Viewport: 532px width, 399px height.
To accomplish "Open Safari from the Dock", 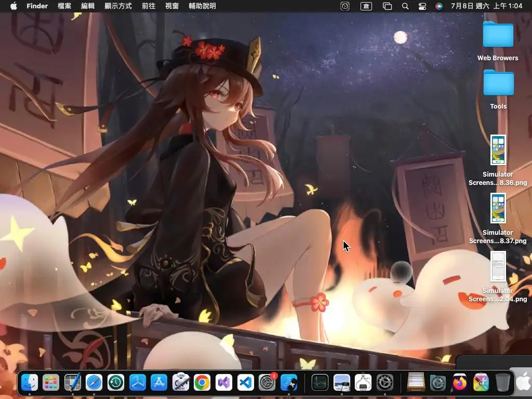I will click(x=94, y=382).
